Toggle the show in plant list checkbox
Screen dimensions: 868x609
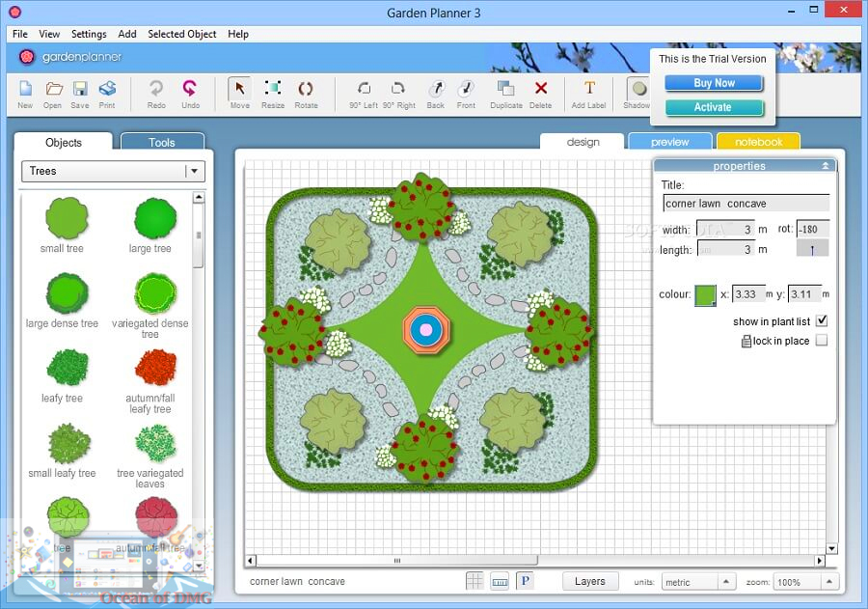[821, 320]
